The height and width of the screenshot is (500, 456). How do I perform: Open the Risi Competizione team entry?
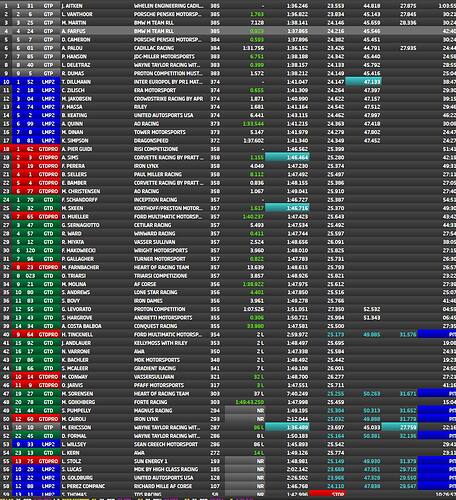(156, 149)
